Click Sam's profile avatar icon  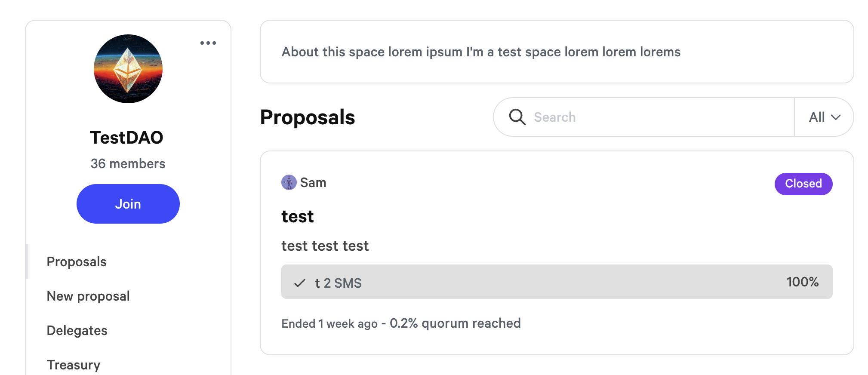[289, 182]
